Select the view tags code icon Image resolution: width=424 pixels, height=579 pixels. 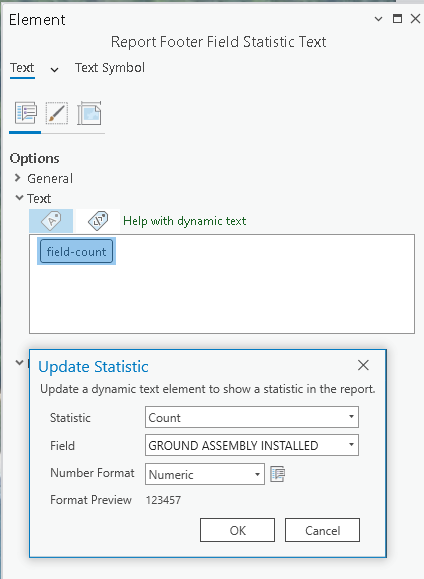point(98,221)
